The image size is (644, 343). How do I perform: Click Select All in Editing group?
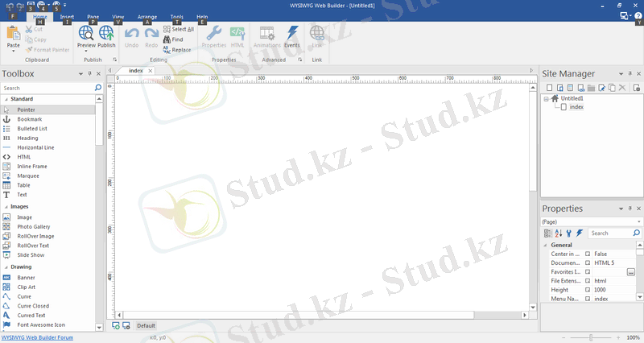(179, 29)
